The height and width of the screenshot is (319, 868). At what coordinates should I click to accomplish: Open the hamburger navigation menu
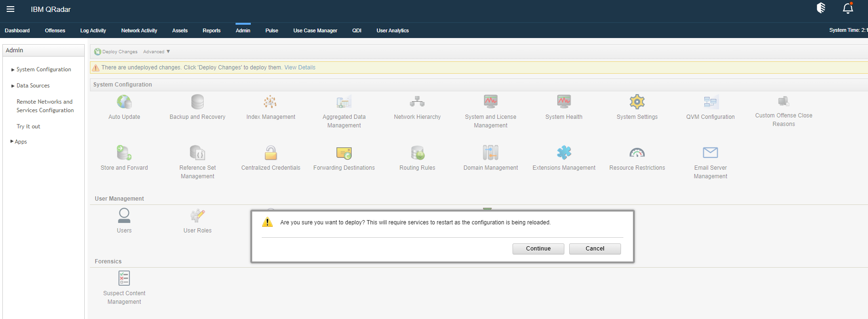click(10, 9)
